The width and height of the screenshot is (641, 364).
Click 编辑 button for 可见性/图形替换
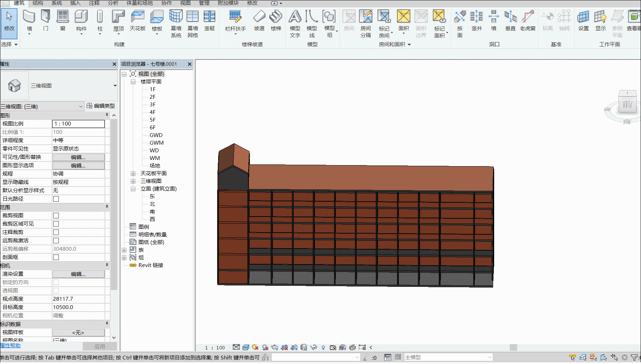coord(78,157)
